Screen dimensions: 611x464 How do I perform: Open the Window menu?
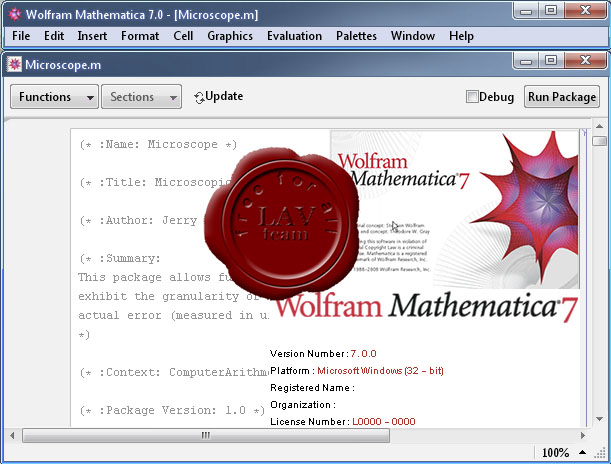(413, 36)
